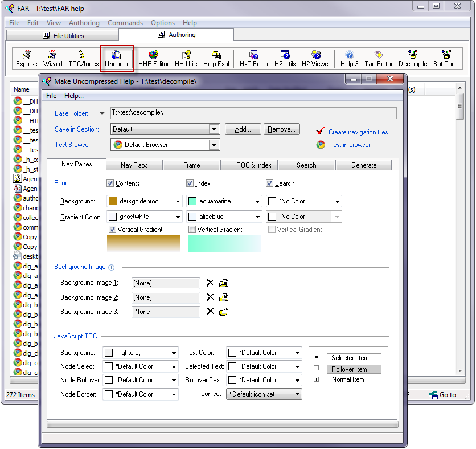Open the Icon set dropdown

pyautogui.click(x=297, y=394)
